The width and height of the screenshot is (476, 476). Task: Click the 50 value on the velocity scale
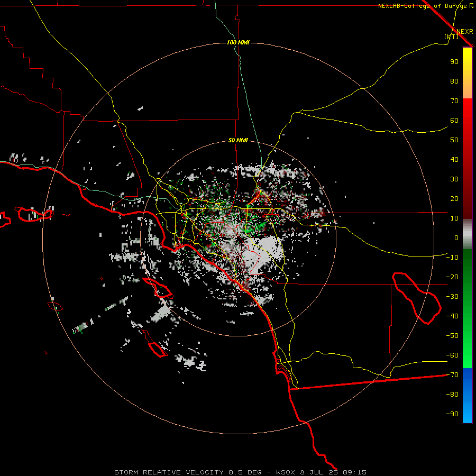pos(454,140)
